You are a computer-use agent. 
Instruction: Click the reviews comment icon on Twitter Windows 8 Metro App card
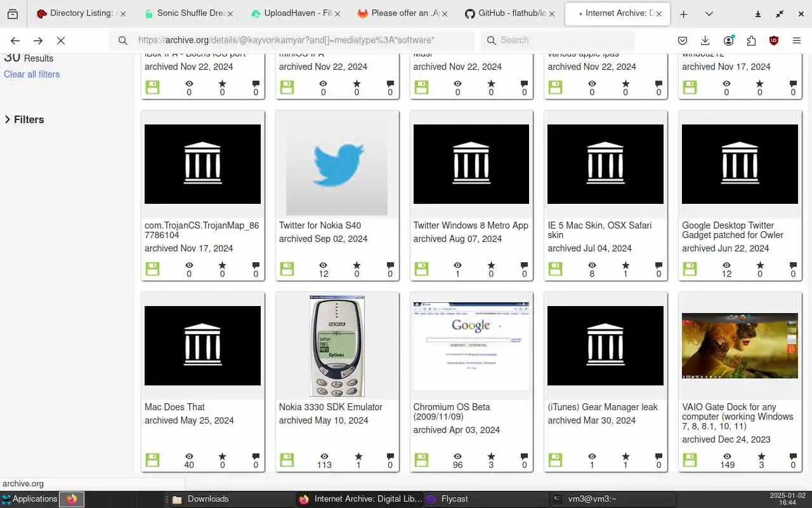click(524, 265)
